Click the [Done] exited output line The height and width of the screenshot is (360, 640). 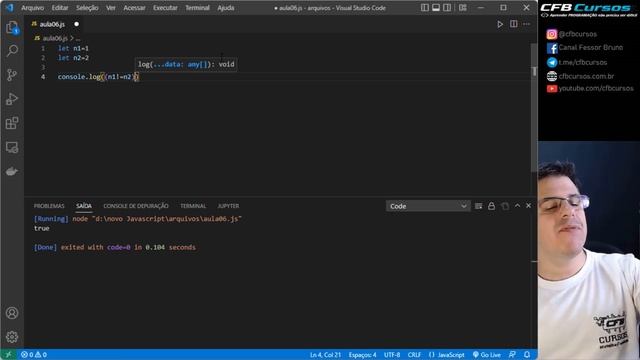115,247
